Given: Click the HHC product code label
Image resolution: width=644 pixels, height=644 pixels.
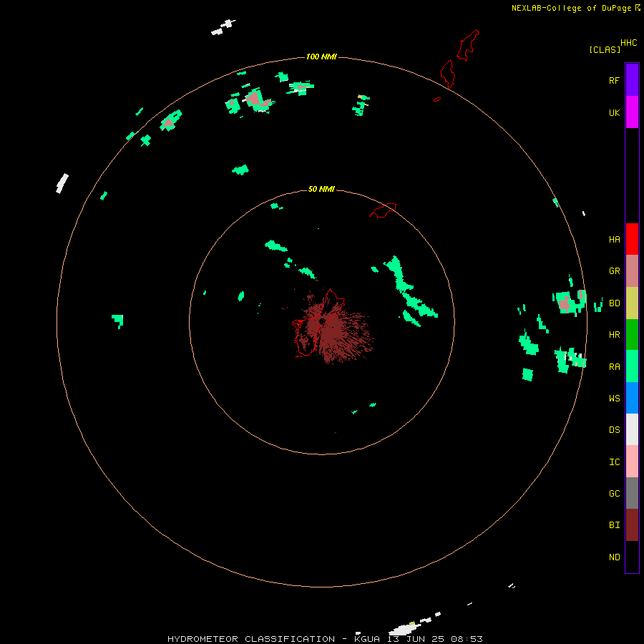Looking at the screenshot, I should point(628,43).
